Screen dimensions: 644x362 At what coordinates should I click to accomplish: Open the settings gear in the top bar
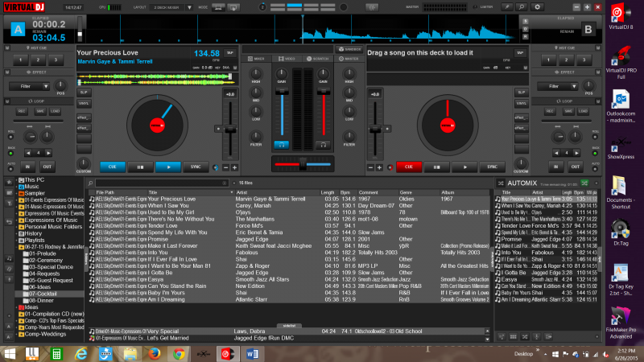point(537,7)
